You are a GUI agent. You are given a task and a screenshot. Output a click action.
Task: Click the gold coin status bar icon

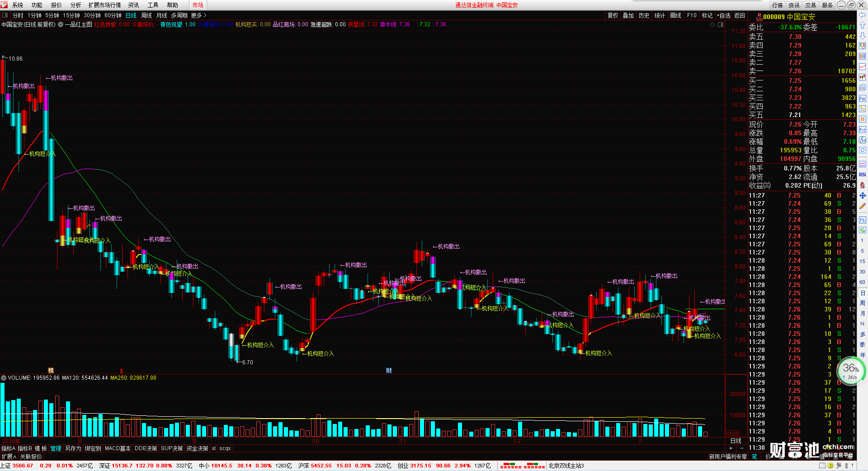coord(830,466)
